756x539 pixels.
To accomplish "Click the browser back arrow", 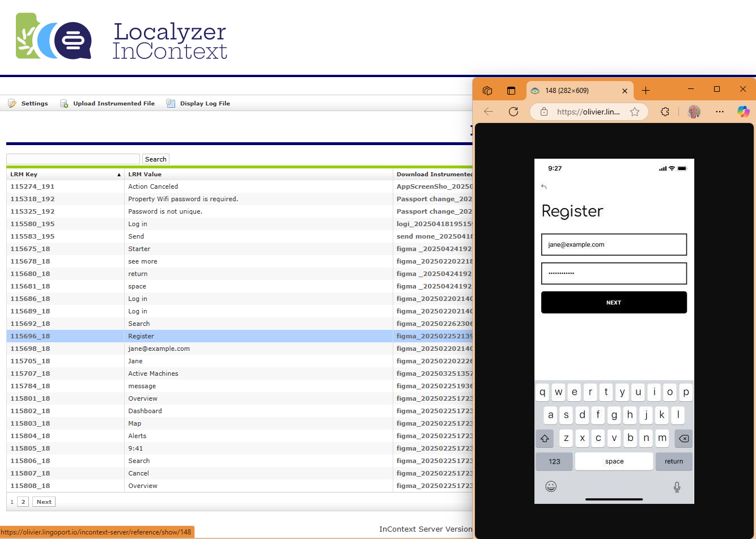I will click(489, 112).
